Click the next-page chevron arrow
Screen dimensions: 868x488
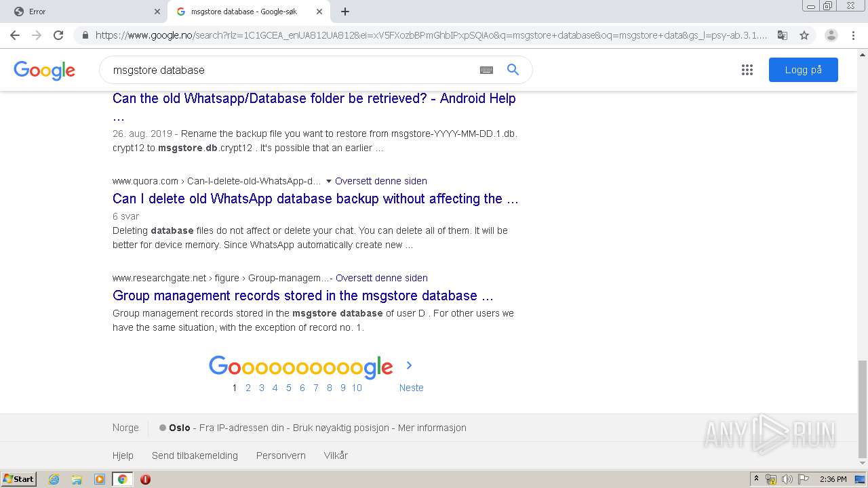tap(409, 365)
